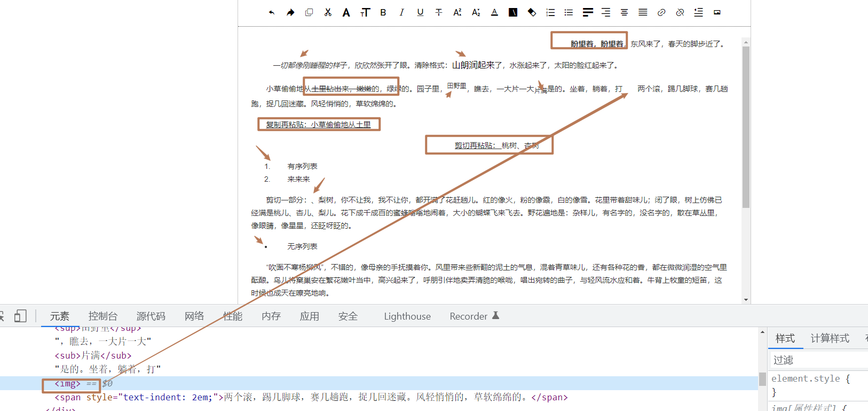Screen dimensions: 868x411
Task: Remove hyperlink with the unlink icon
Action: coord(680,12)
